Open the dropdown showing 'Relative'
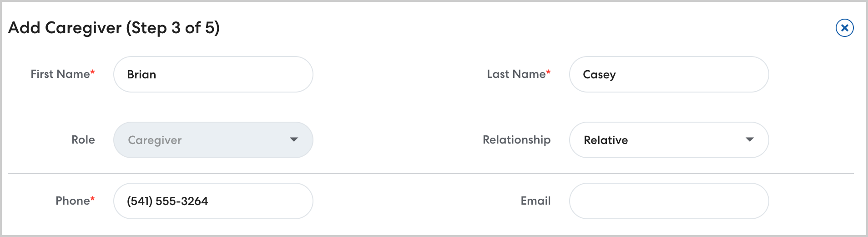 tap(669, 140)
